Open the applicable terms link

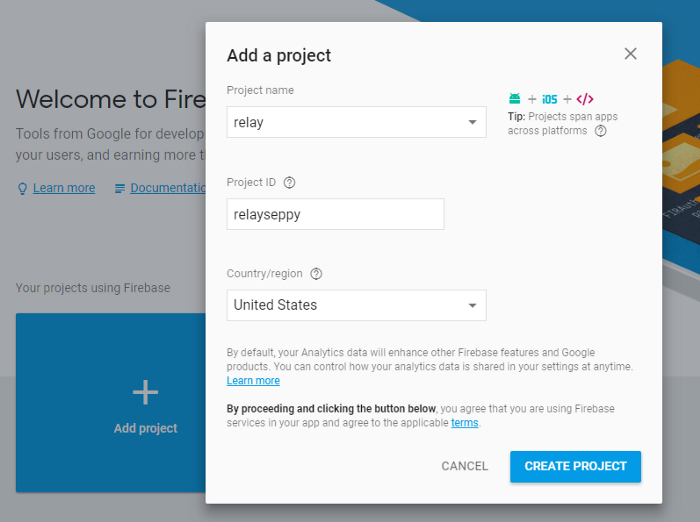[x=464, y=423]
